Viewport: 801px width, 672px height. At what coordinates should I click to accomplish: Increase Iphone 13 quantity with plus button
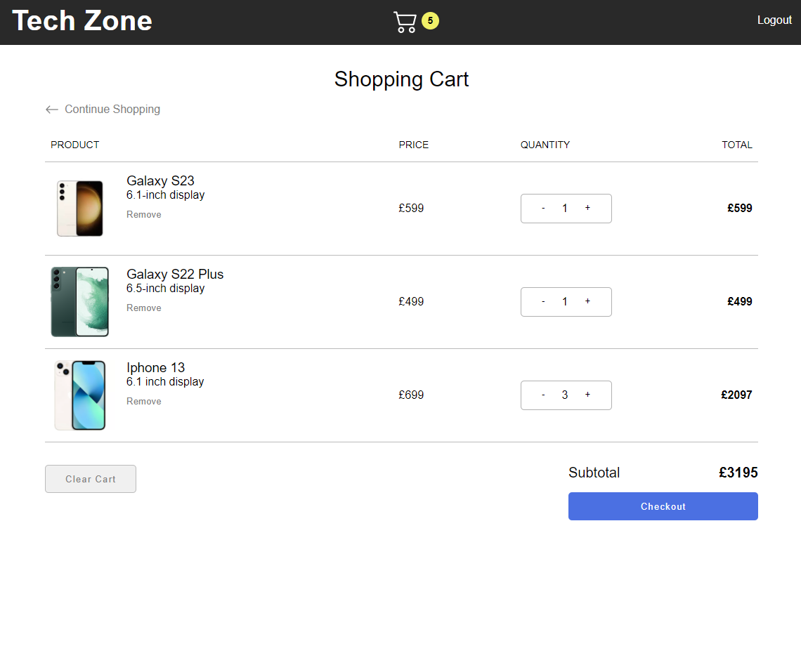pyautogui.click(x=587, y=395)
